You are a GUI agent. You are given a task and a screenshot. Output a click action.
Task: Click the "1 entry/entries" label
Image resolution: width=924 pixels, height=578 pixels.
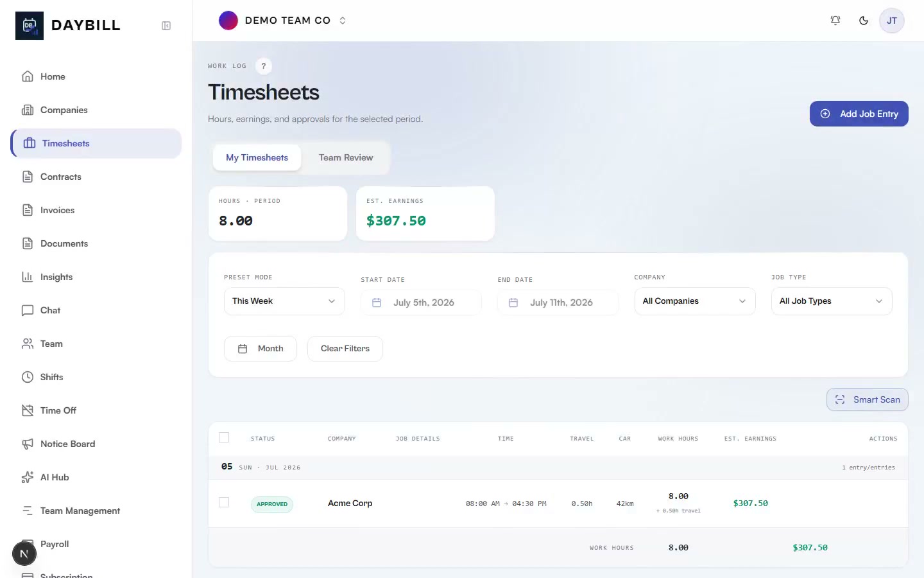868,468
